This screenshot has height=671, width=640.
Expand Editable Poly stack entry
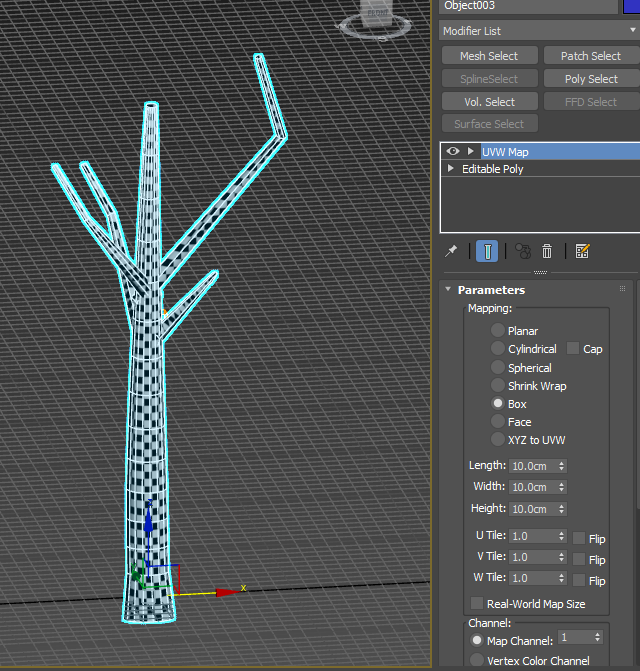pos(450,168)
